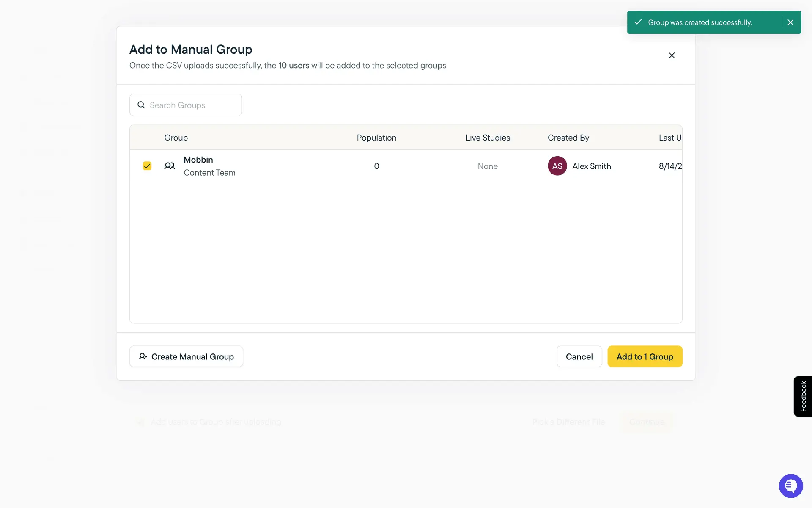The image size is (812, 508).
Task: Select the Mobbin Content Team row name
Action: (x=198, y=160)
